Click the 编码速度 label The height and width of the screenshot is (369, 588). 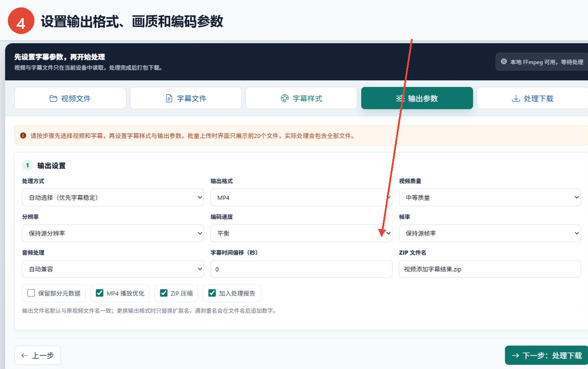coord(222,217)
